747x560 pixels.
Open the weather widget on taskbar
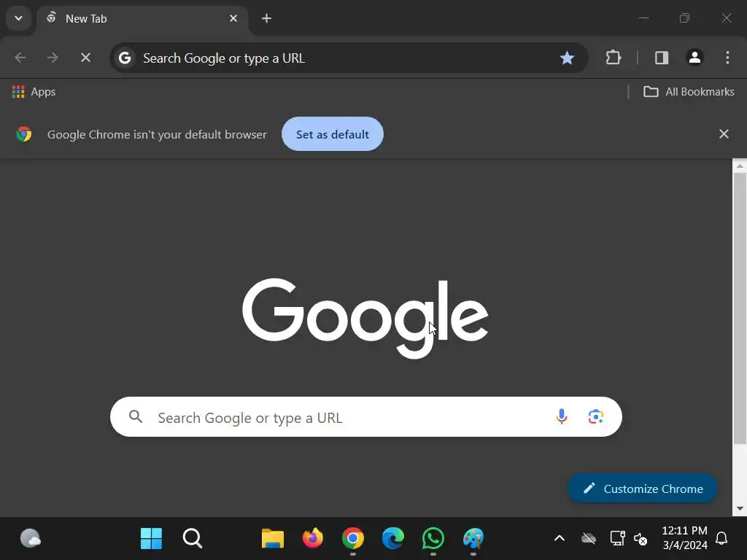[x=31, y=539]
